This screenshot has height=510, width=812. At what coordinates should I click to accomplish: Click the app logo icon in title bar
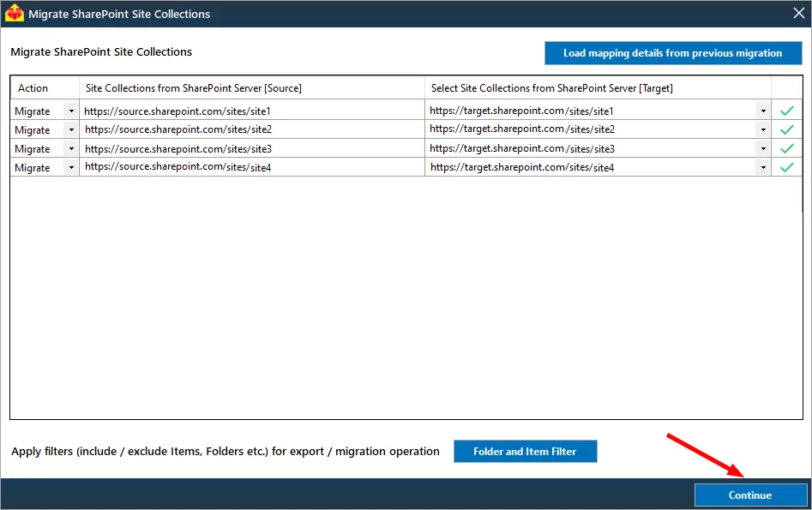tap(14, 13)
